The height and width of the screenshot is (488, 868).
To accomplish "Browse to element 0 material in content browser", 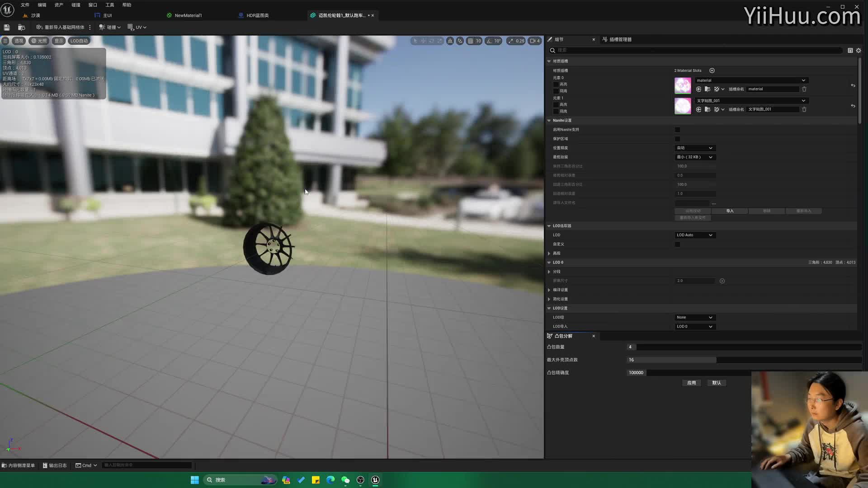I will [708, 89].
